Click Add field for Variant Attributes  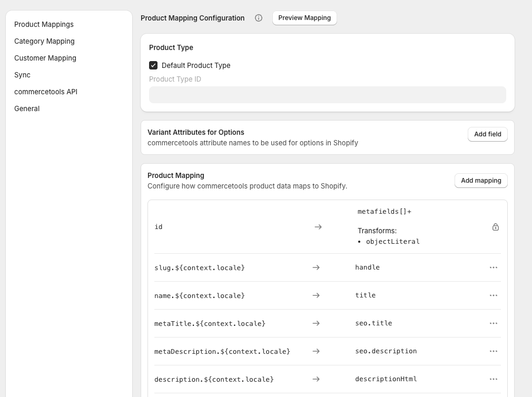tap(488, 134)
